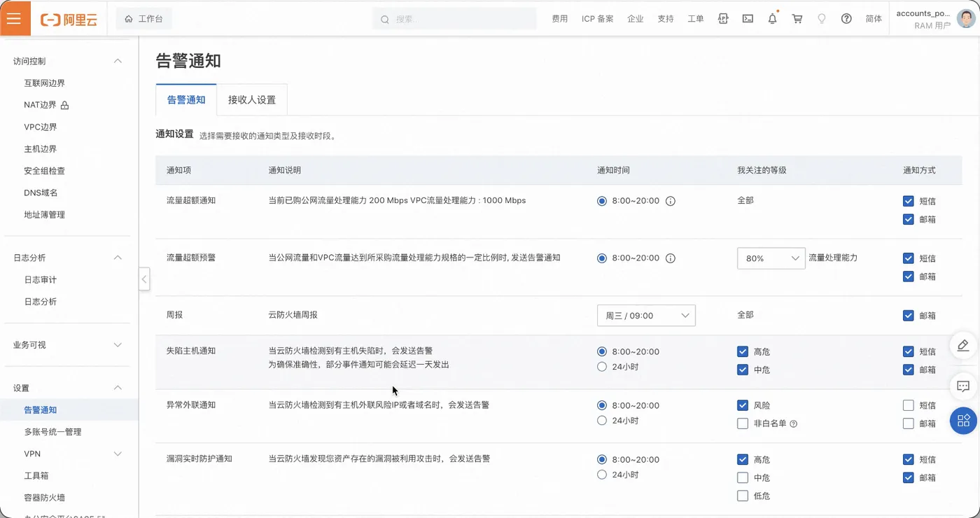Uncheck 短信 for 流量超额通知
This screenshot has height=518, width=980.
[x=909, y=201]
